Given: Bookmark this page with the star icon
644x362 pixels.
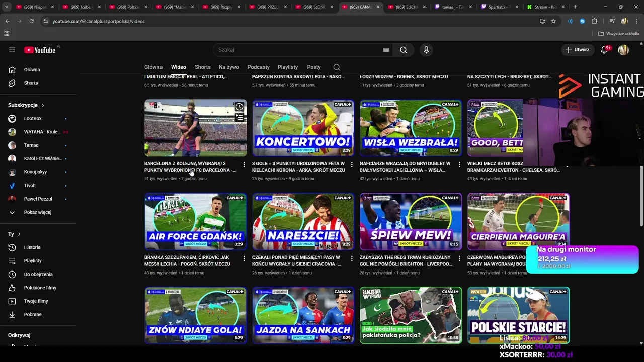Looking at the screenshot, I should click(x=553, y=21).
